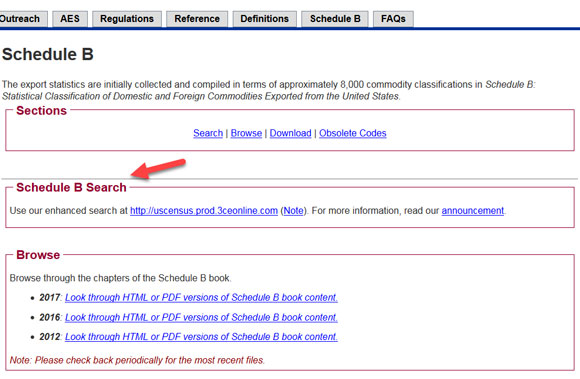
Task: Switch to the AES tab
Action: pos(70,19)
